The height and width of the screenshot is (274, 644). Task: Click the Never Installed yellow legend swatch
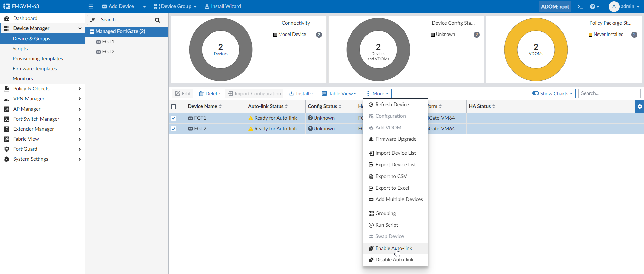590,35
